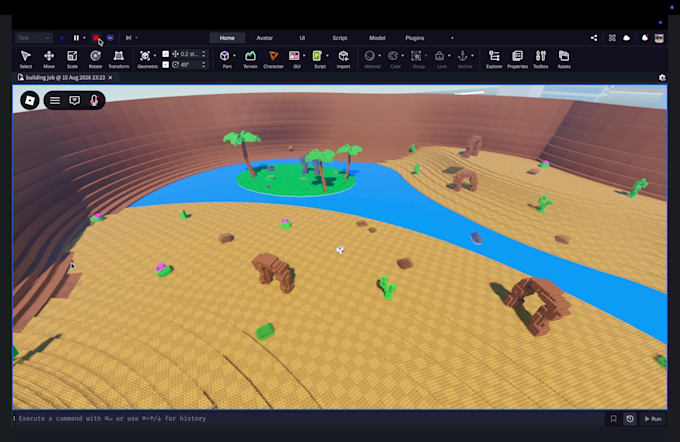Open the user avatar profile
The image size is (680, 442).
click(659, 38)
